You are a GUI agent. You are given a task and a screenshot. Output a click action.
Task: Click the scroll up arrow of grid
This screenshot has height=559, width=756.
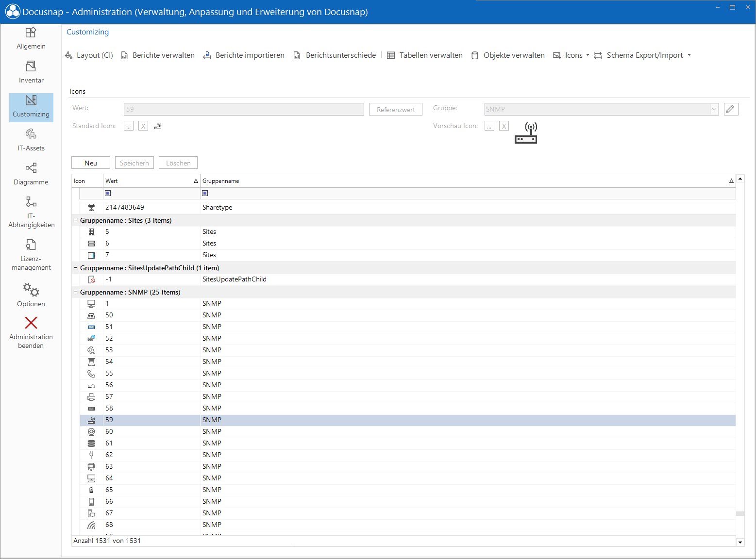click(x=740, y=179)
